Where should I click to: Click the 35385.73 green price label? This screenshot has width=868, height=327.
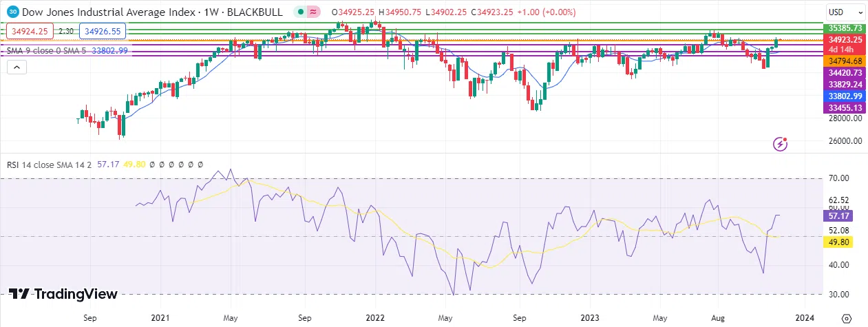pyautogui.click(x=844, y=28)
